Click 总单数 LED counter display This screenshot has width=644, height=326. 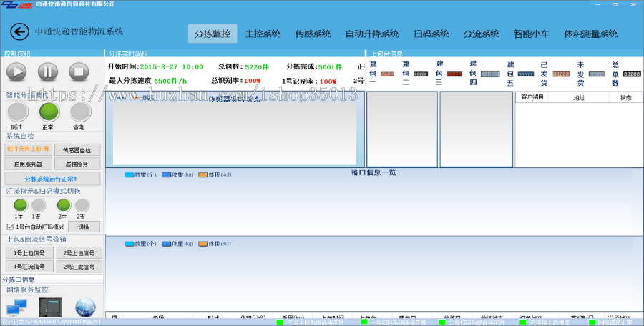(x=632, y=74)
